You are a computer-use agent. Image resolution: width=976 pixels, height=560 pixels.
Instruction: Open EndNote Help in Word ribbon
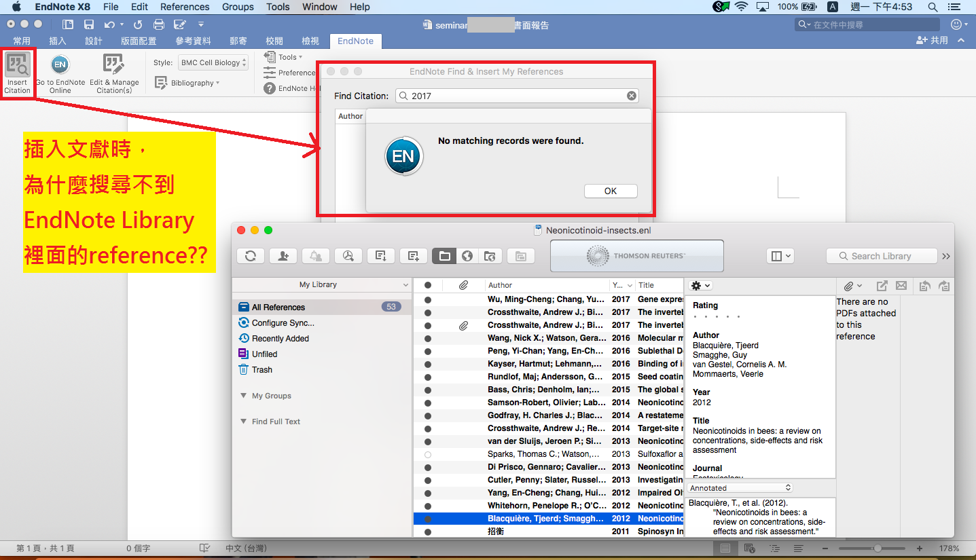291,88
